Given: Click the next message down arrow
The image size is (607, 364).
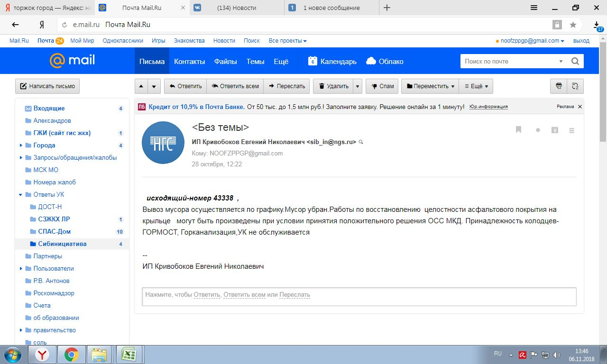Looking at the screenshot, I should click(154, 86).
